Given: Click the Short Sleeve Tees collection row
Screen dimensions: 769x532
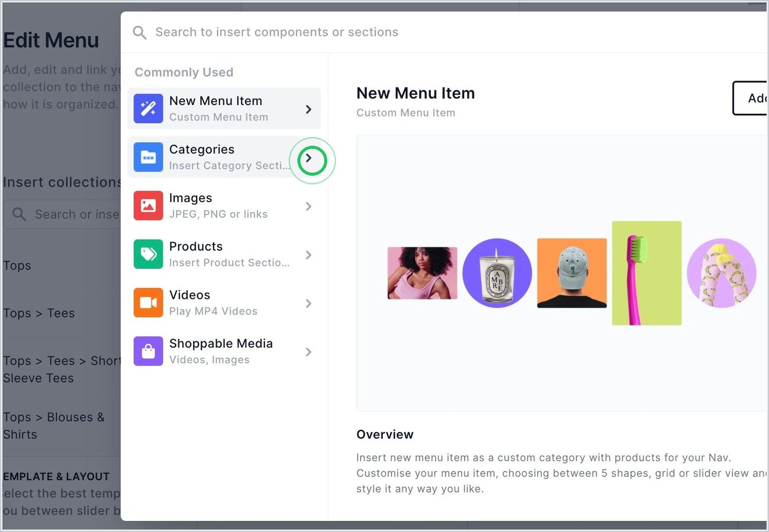Looking at the screenshot, I should [62, 369].
